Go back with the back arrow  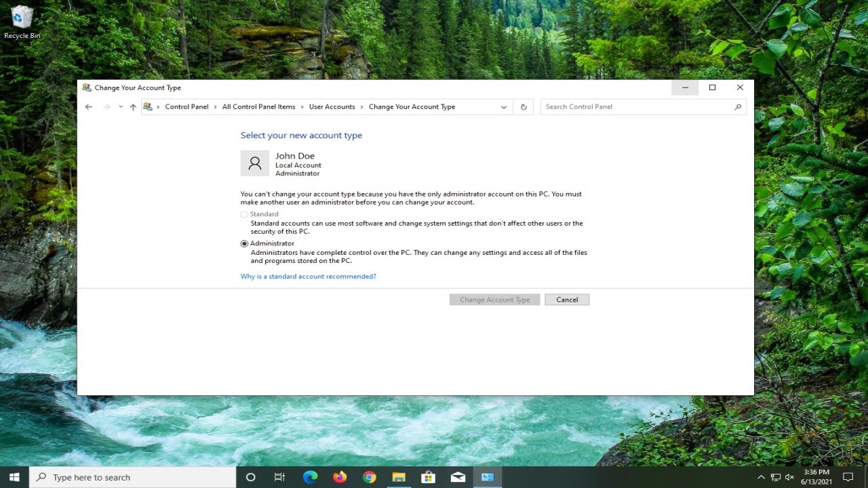tap(89, 107)
